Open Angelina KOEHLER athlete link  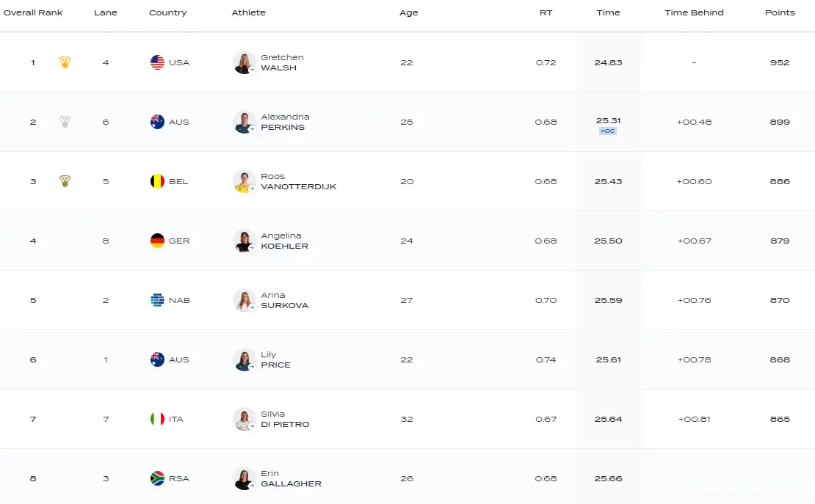[284, 241]
